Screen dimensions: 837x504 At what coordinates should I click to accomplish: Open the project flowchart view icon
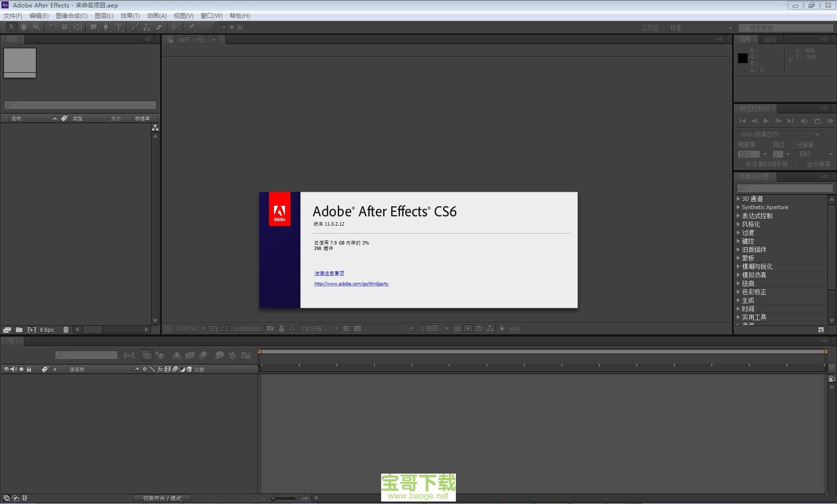(155, 128)
